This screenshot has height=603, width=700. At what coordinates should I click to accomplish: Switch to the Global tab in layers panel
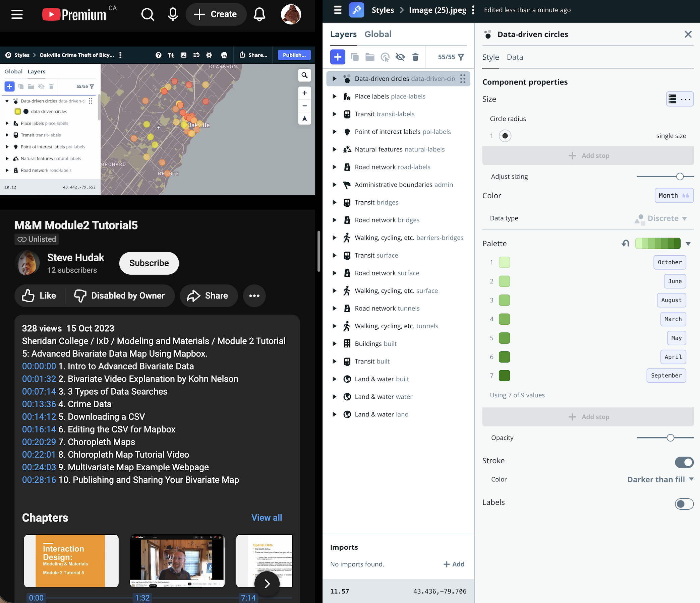pos(378,34)
